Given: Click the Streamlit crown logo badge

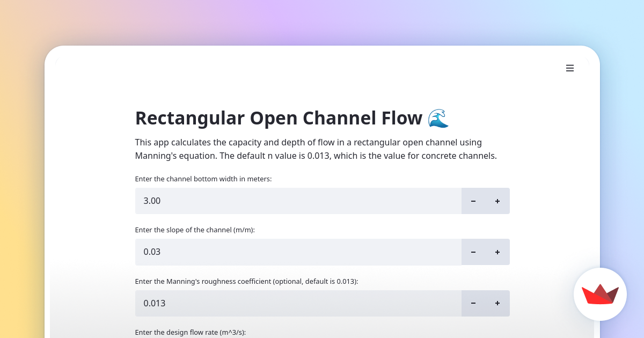Looking at the screenshot, I should coord(600,294).
